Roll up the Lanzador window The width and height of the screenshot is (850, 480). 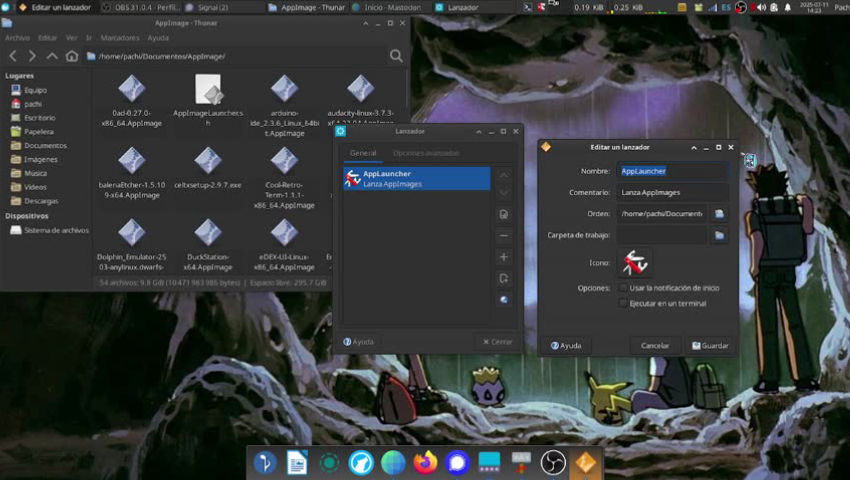479,132
